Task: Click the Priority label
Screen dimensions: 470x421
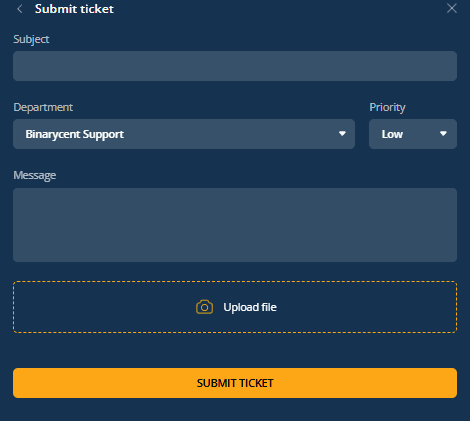Action: pyautogui.click(x=387, y=107)
